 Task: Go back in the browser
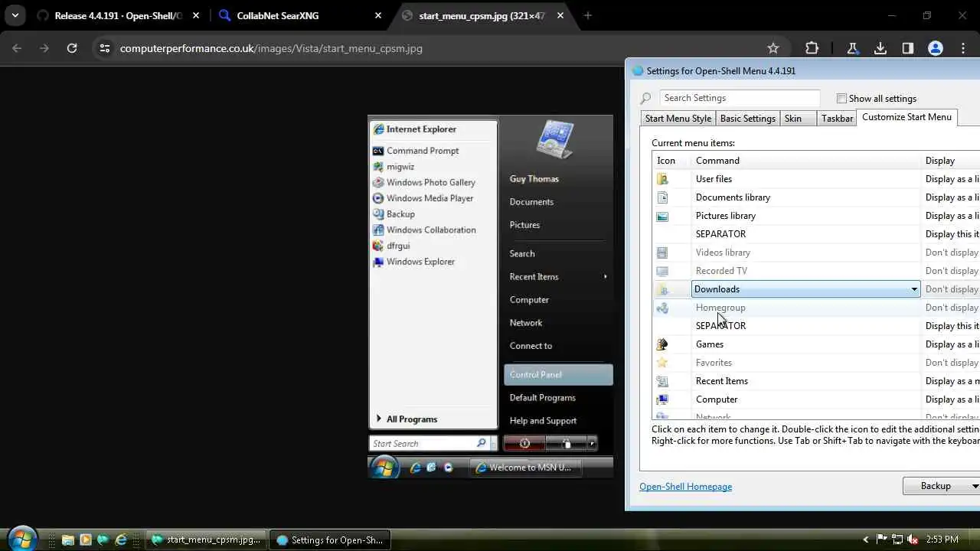17,48
